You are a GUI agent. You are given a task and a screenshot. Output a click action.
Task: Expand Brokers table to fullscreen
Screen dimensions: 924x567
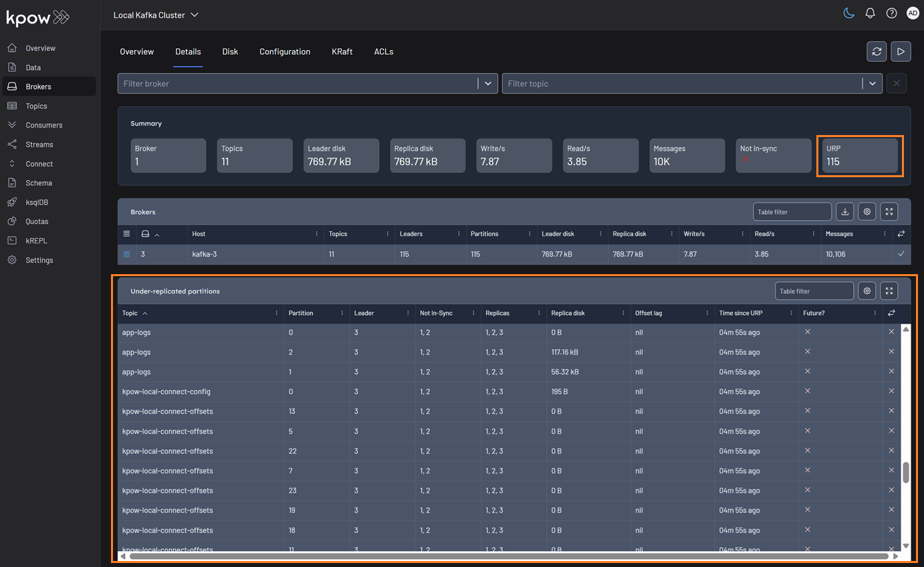(889, 212)
